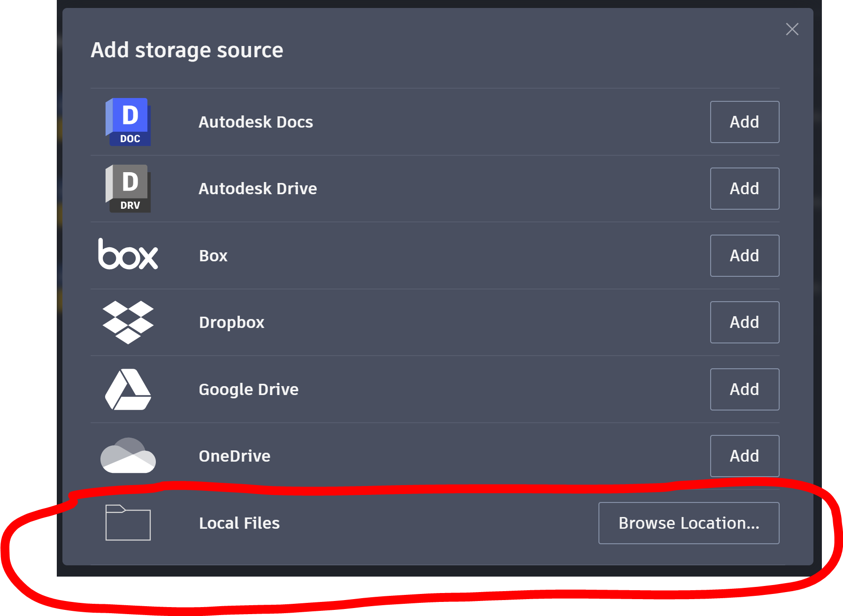The height and width of the screenshot is (616, 843).
Task: Add Autodesk Docs as storage source
Action: click(x=745, y=122)
